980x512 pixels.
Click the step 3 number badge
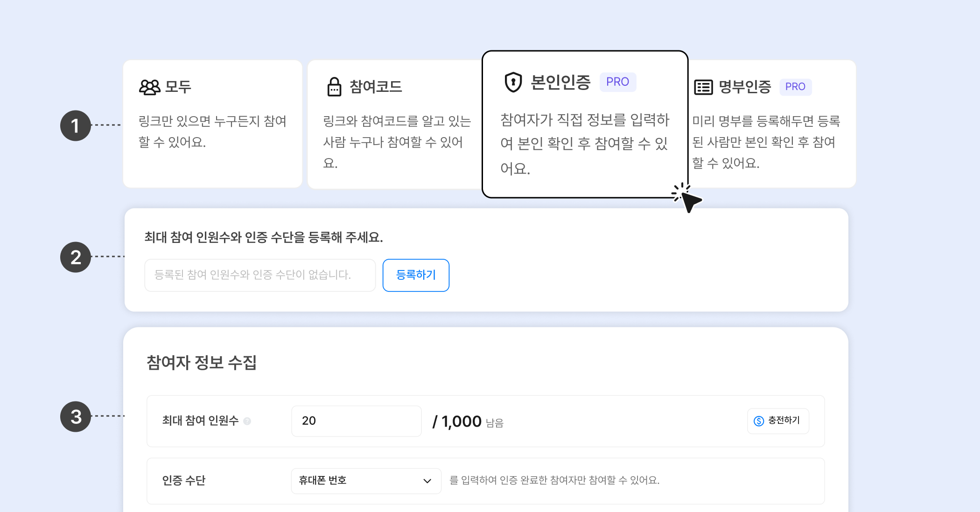(76, 417)
